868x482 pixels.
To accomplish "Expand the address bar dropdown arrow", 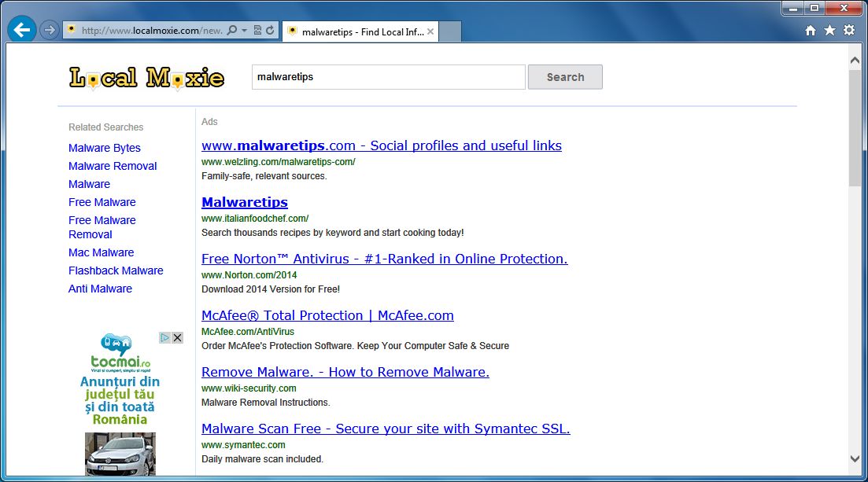I will 244,31.
